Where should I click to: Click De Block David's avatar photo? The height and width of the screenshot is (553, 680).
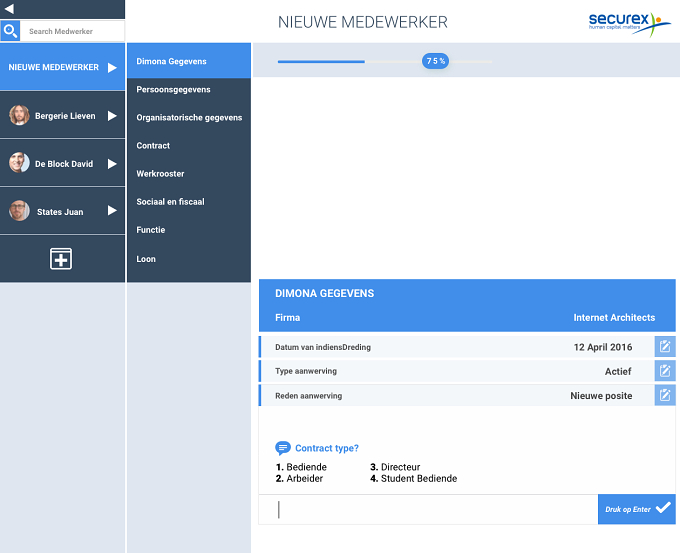coord(19,163)
